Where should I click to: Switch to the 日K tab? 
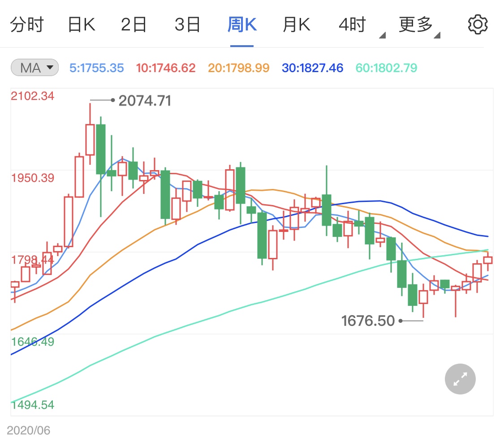[82, 25]
